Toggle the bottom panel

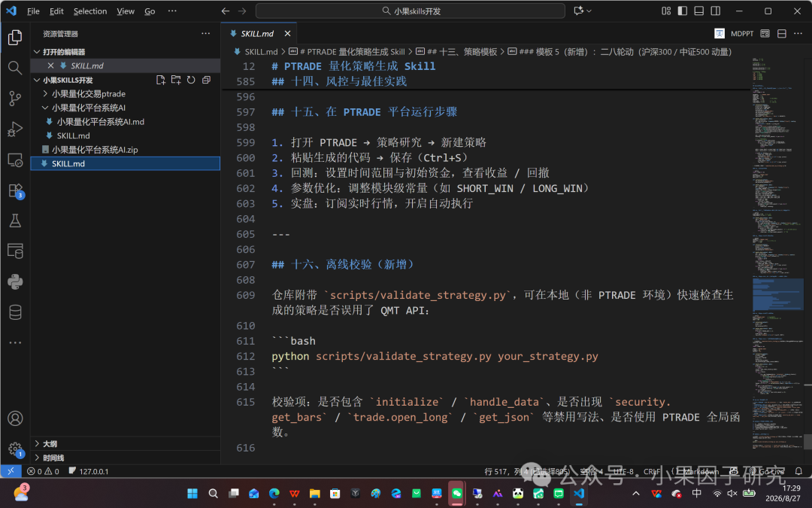[x=698, y=11]
